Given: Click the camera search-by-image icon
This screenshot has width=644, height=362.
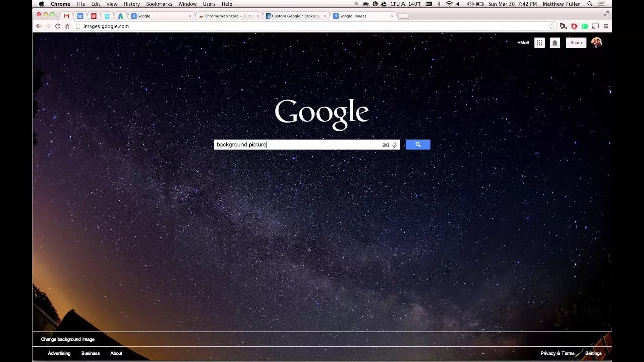Looking at the screenshot, I should [386, 145].
